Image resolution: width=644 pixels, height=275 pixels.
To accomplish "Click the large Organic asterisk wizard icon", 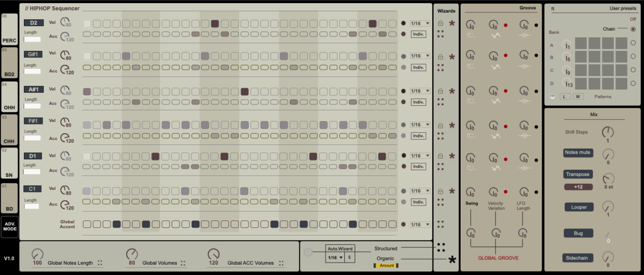I will coord(452,259).
